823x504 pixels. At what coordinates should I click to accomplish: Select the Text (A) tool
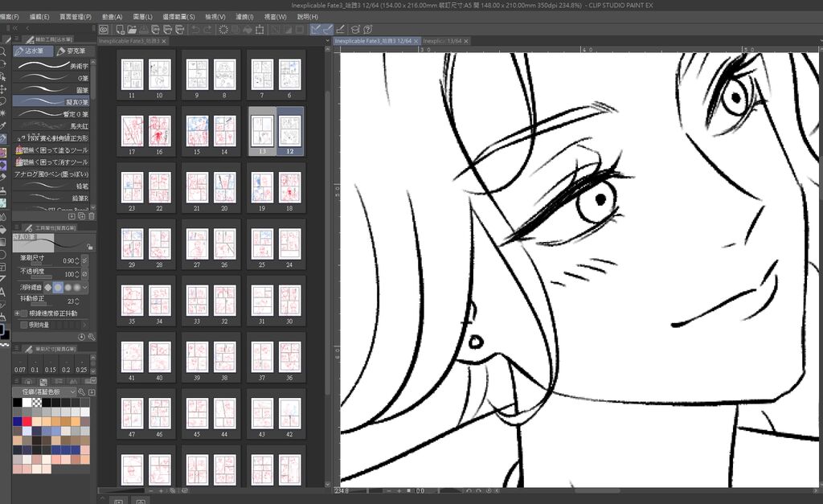(2, 292)
